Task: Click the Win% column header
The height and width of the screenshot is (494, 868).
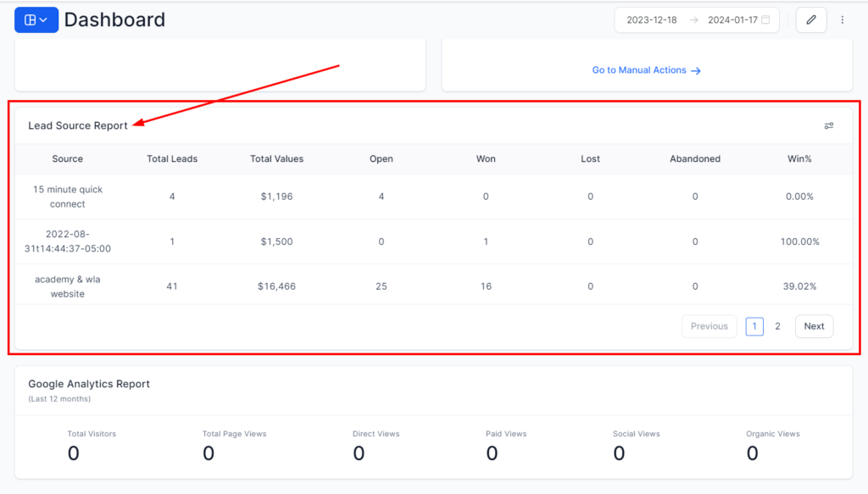Action: coord(799,158)
